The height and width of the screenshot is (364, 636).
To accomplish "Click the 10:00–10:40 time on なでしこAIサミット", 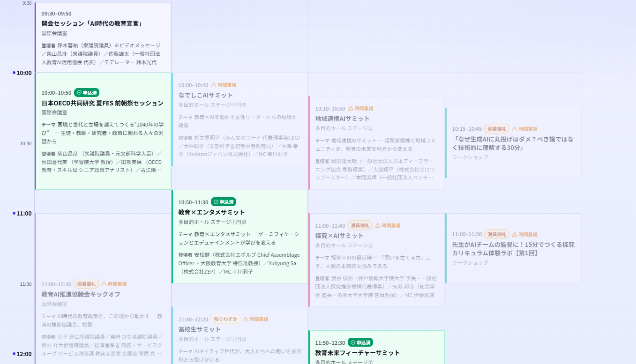I will (x=193, y=85).
